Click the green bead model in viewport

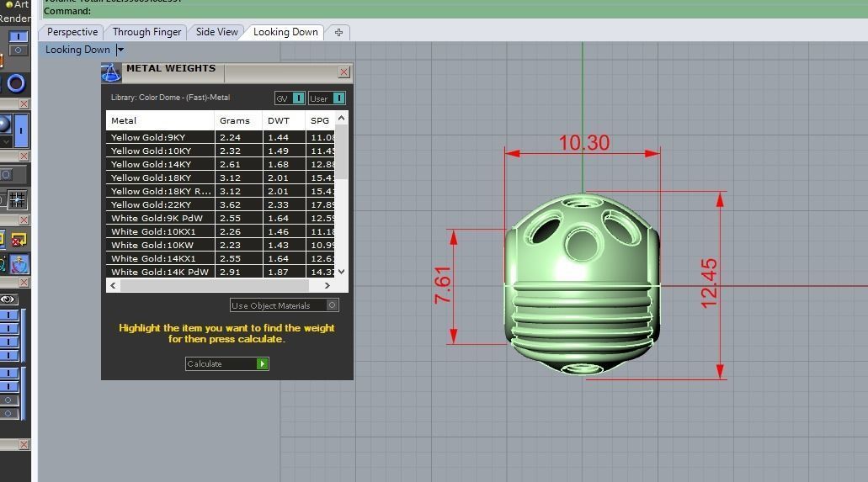coord(582,283)
